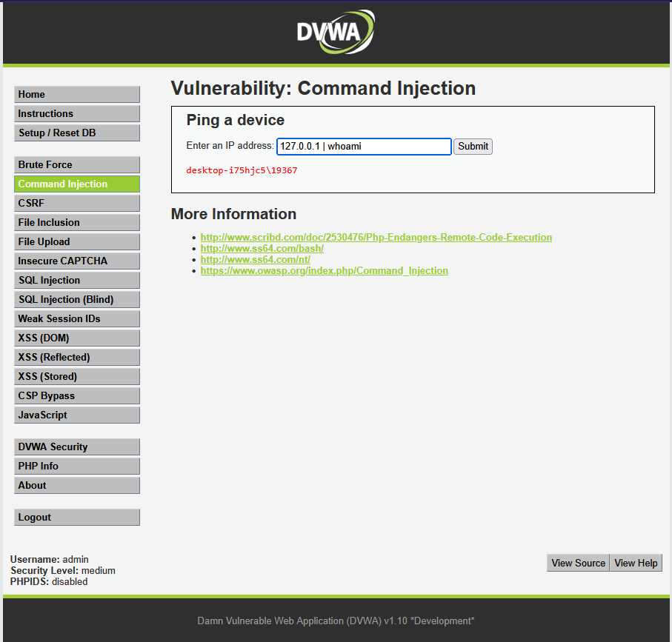The width and height of the screenshot is (672, 642).
Task: Open the Home menu item
Action: (77, 94)
